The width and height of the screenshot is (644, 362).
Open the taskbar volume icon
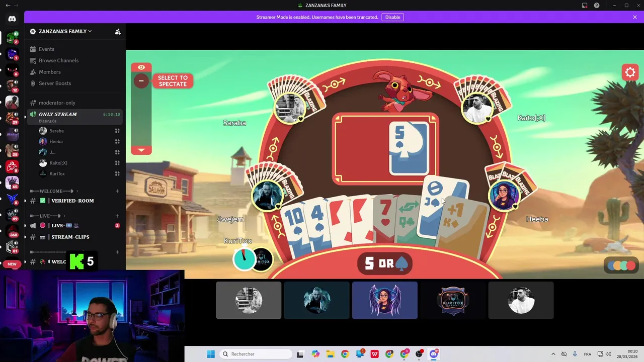[x=608, y=354]
